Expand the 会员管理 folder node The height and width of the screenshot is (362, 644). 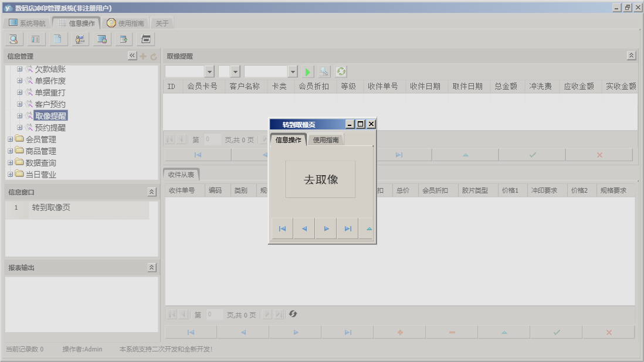[x=11, y=139]
